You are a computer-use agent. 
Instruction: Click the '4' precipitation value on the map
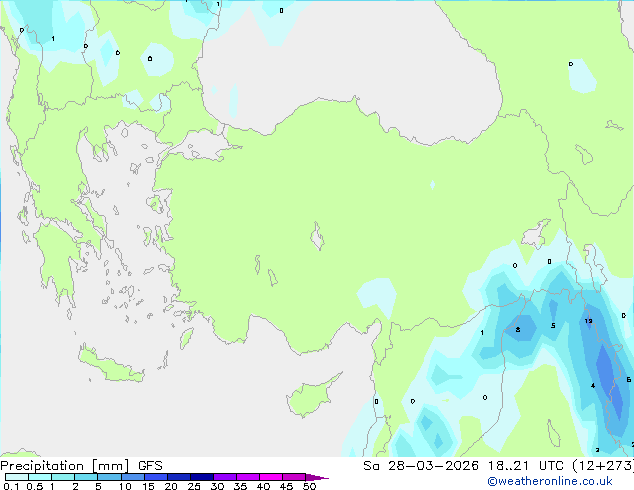(593, 386)
